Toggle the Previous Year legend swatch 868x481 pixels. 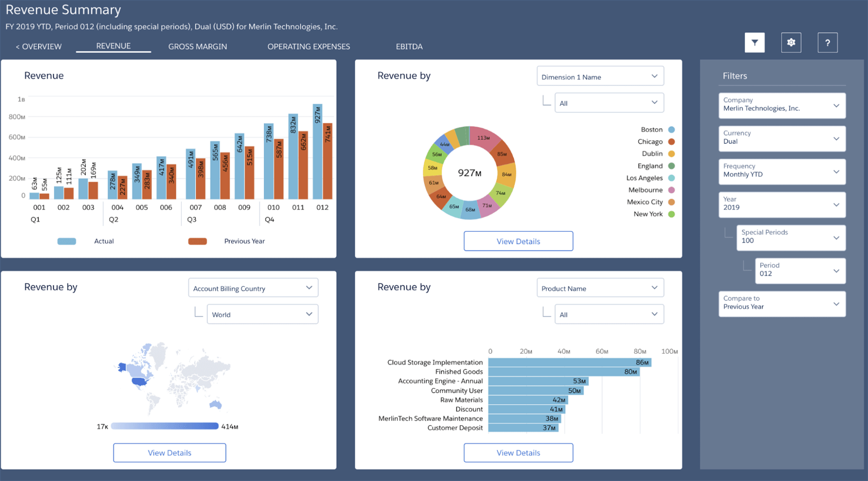[x=197, y=240]
